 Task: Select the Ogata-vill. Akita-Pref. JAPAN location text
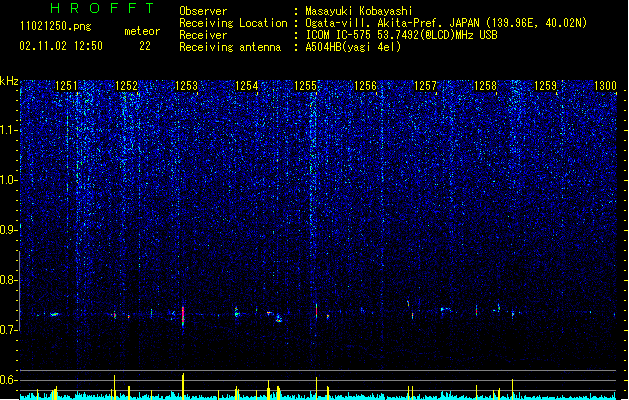[446, 23]
